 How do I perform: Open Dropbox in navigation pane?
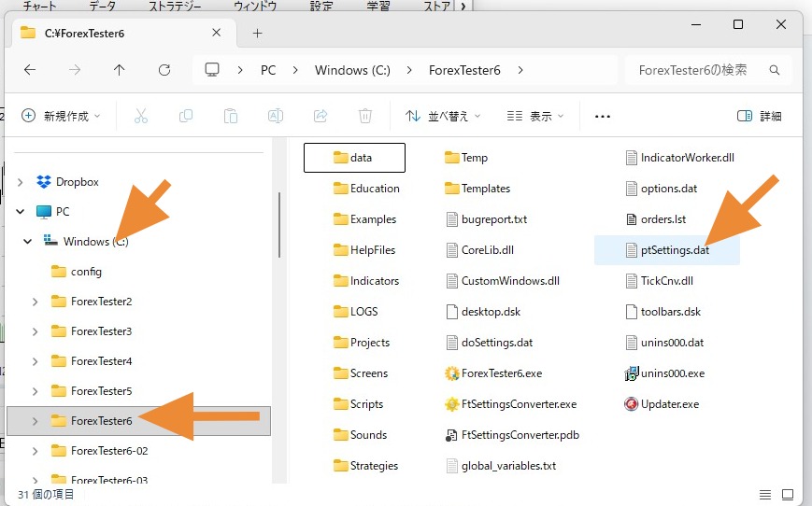(x=67, y=182)
